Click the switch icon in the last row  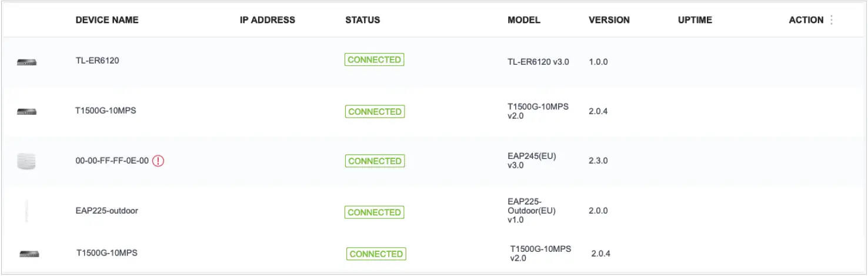pos(29,254)
